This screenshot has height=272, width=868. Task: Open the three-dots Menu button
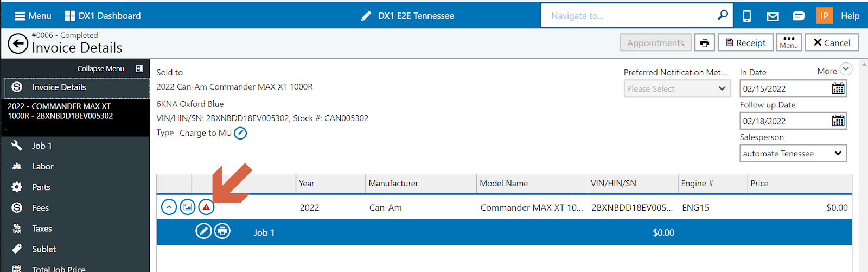pyautogui.click(x=789, y=42)
